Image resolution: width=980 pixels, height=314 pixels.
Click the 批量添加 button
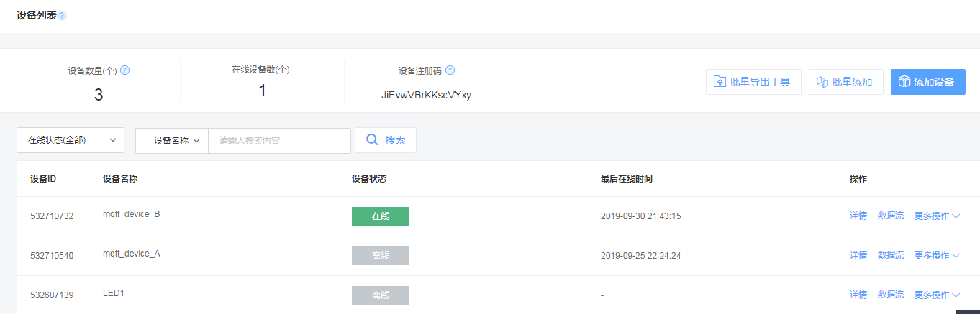[846, 82]
